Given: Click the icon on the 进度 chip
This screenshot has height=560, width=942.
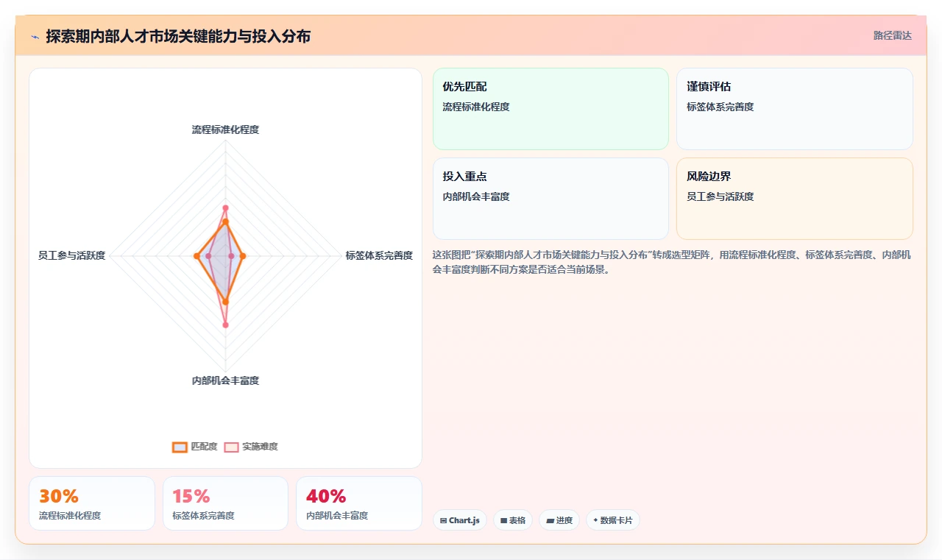Looking at the screenshot, I should (x=550, y=520).
